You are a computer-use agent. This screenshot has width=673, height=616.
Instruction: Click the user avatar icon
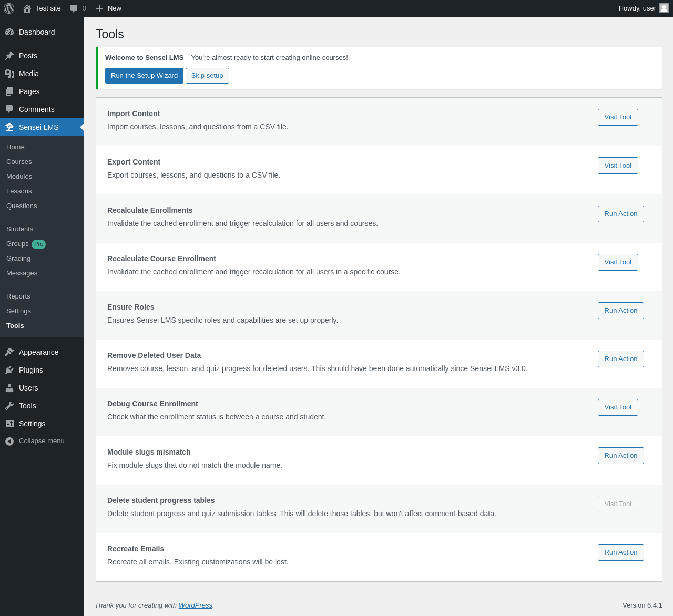tap(664, 8)
